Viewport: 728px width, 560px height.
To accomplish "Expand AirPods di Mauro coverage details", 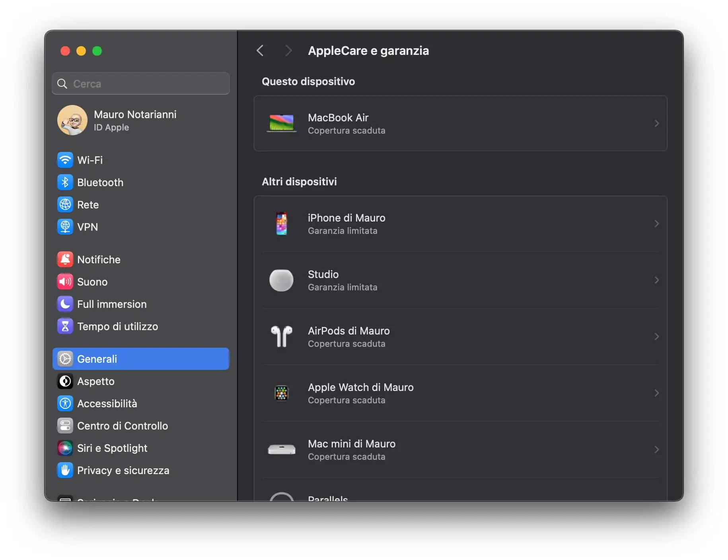I will [460, 336].
